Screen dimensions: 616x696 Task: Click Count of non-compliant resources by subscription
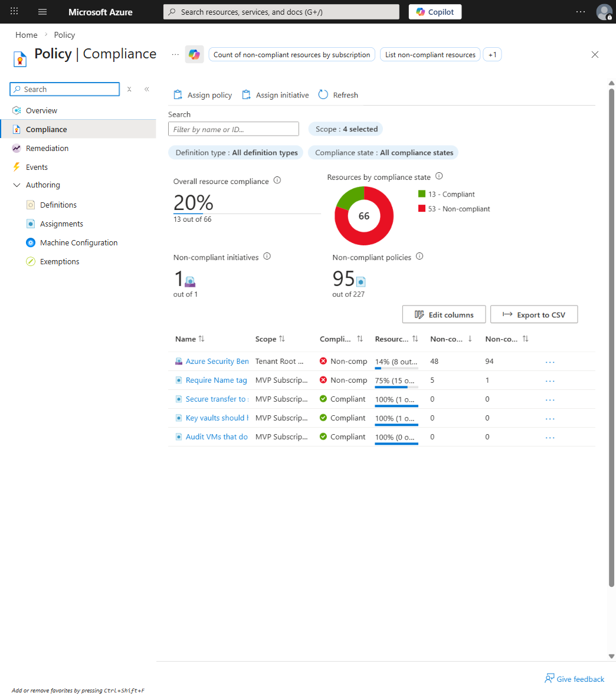coord(292,55)
